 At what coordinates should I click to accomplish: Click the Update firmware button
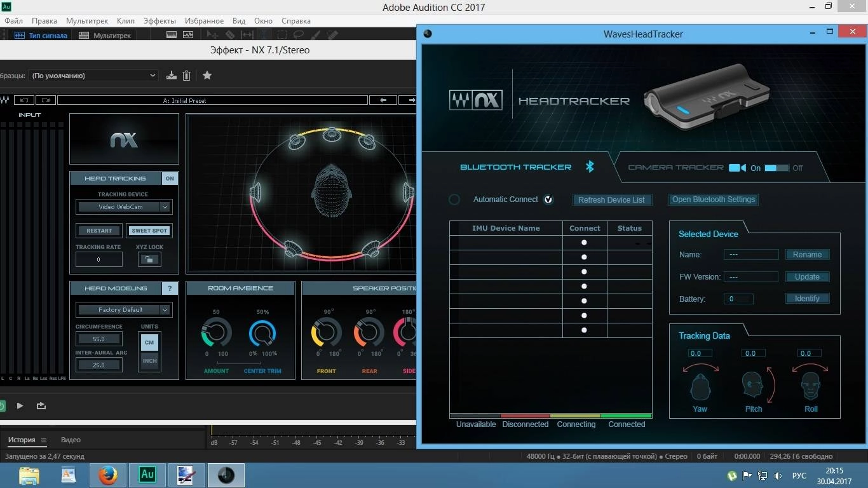click(x=807, y=277)
